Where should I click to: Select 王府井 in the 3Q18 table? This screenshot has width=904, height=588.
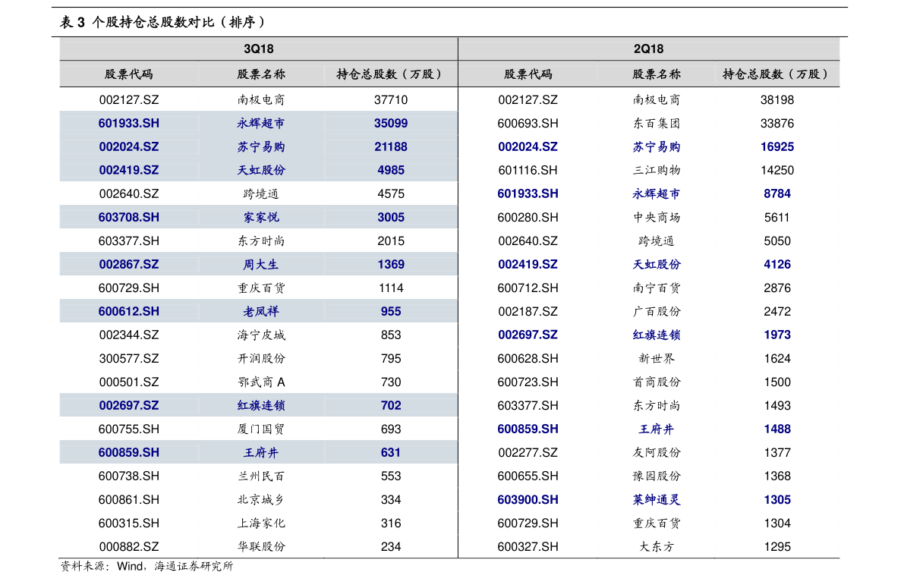coord(261,452)
